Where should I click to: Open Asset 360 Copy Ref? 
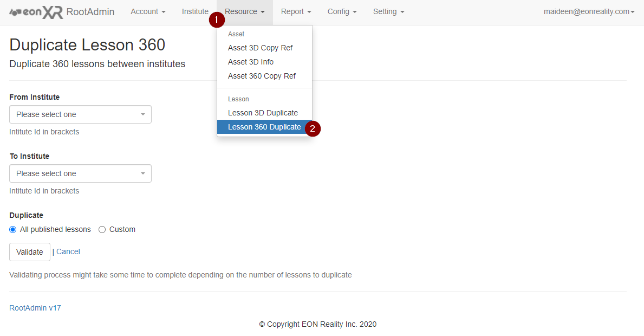click(262, 76)
